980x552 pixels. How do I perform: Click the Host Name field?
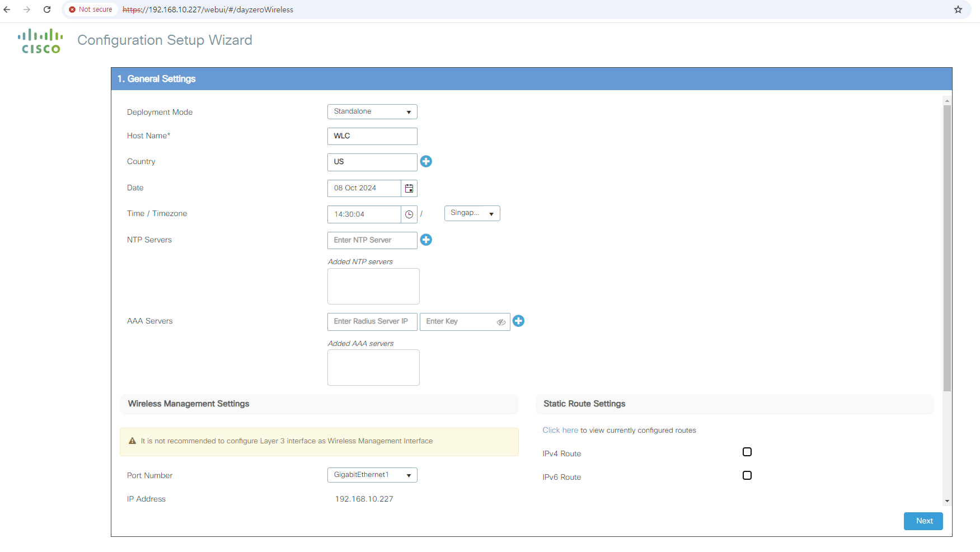click(x=372, y=136)
